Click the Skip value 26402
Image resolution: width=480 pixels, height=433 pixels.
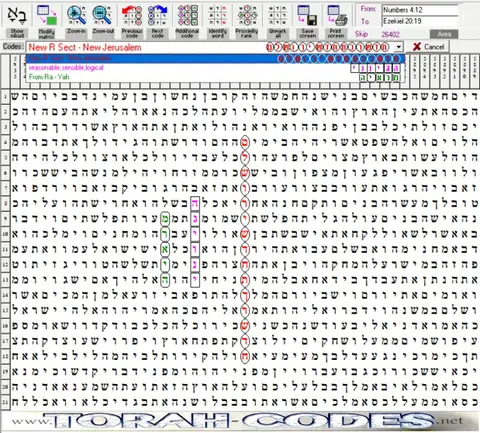pos(390,34)
